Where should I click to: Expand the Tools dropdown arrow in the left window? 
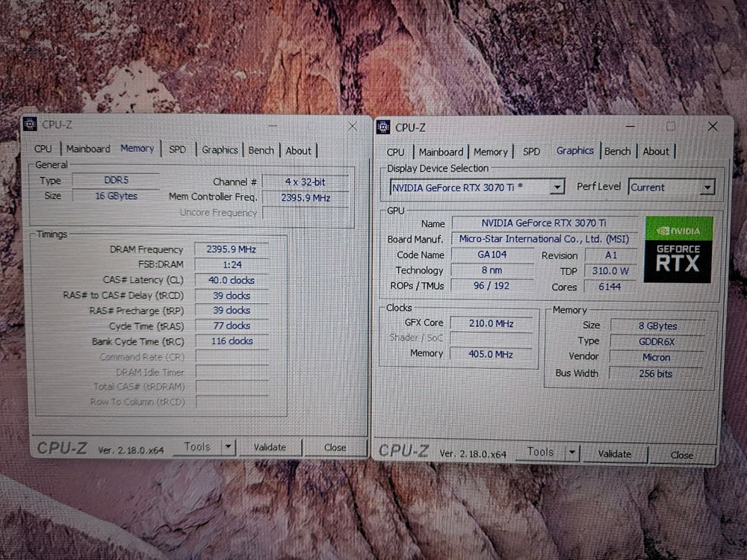coord(229,446)
